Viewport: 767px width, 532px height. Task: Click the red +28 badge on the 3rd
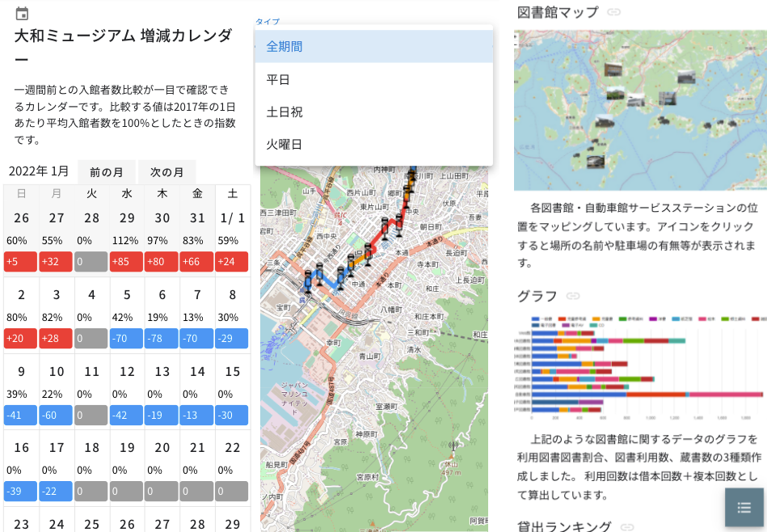(x=56, y=339)
